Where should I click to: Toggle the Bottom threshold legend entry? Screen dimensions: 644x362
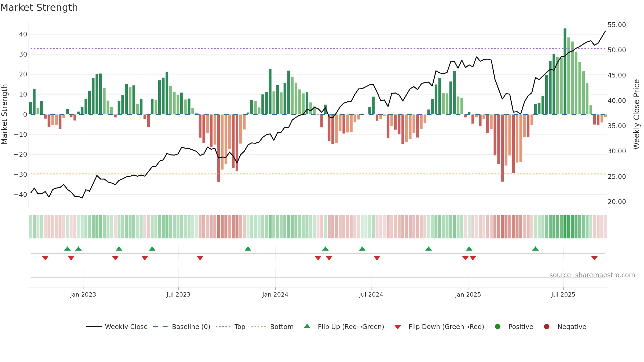pos(272,327)
